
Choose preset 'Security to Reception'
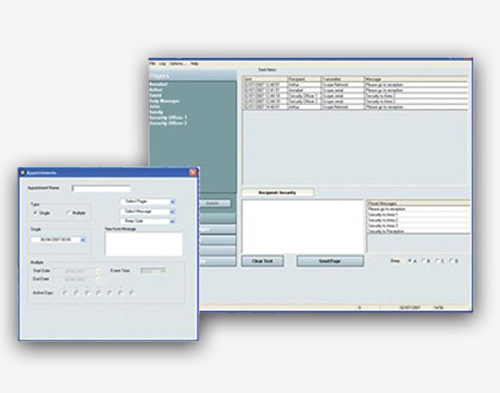419,231
